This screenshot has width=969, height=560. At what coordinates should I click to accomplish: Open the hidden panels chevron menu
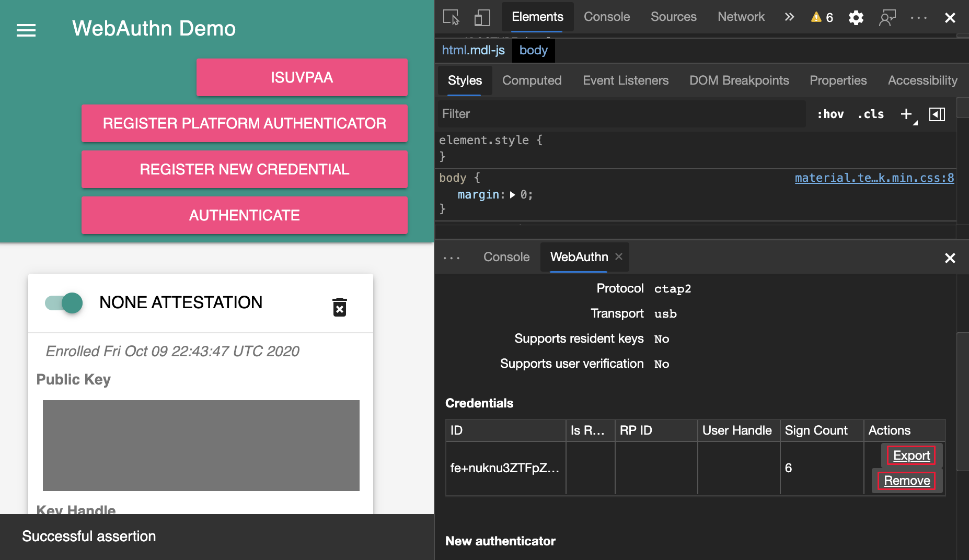tap(789, 17)
